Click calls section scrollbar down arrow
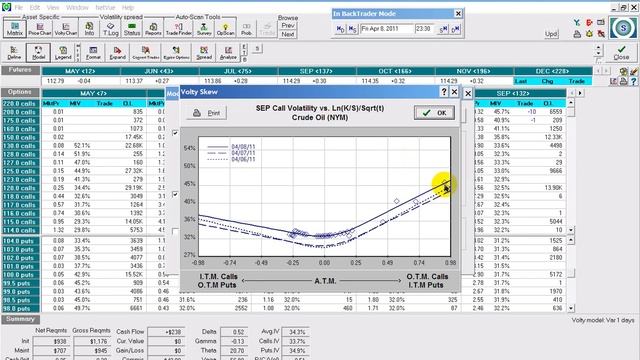This screenshot has height=360, width=640. pyautogui.click(x=571, y=230)
